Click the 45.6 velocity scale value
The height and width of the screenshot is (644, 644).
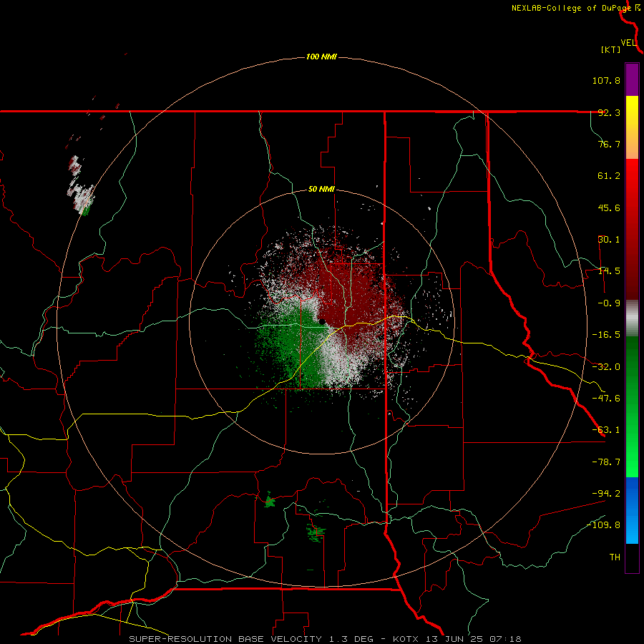(609, 208)
